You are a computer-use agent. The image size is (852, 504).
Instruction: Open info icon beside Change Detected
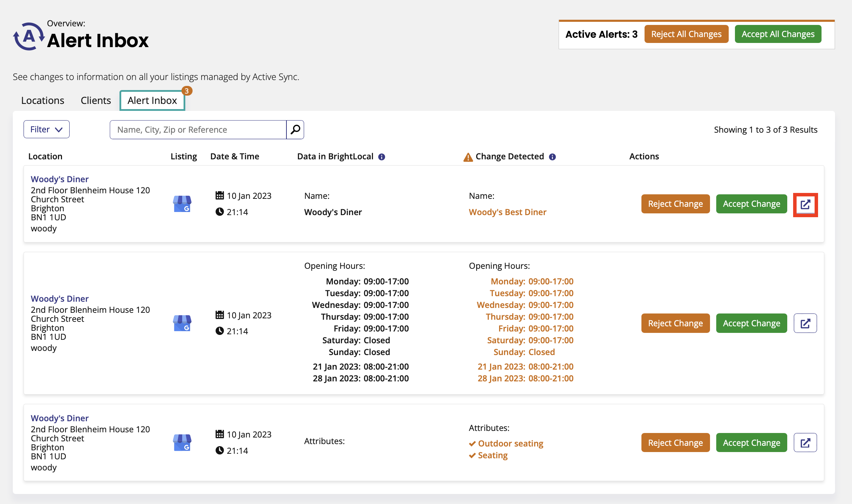coord(552,157)
